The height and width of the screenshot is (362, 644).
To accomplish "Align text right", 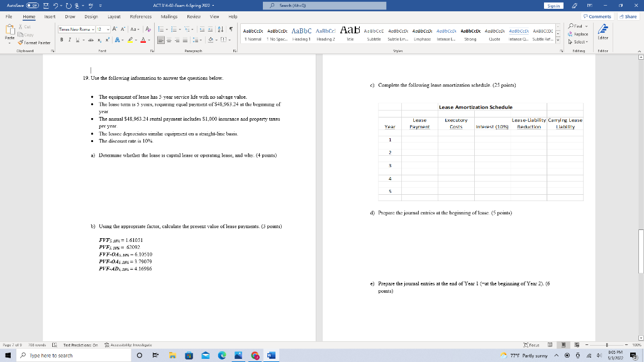I will click(177, 40).
